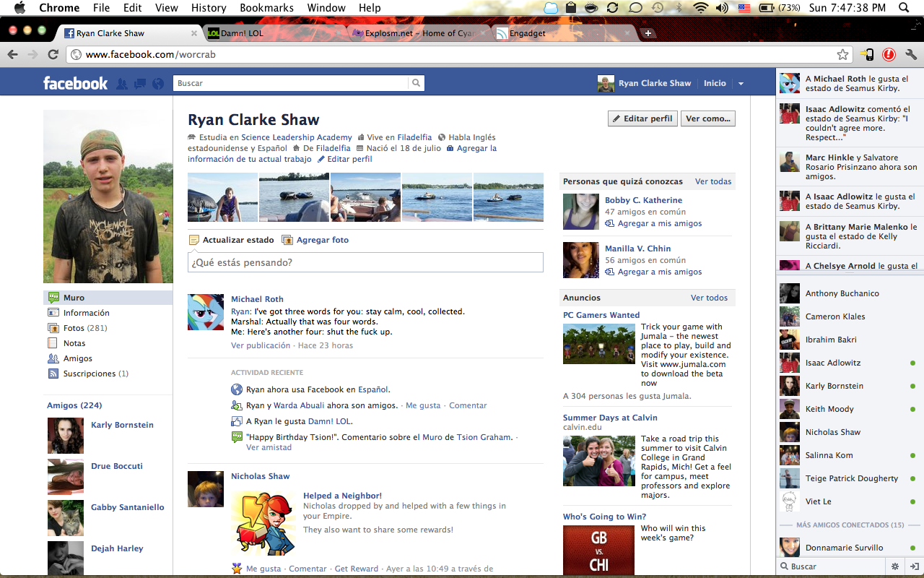Click the chat options gear icon

click(895, 566)
